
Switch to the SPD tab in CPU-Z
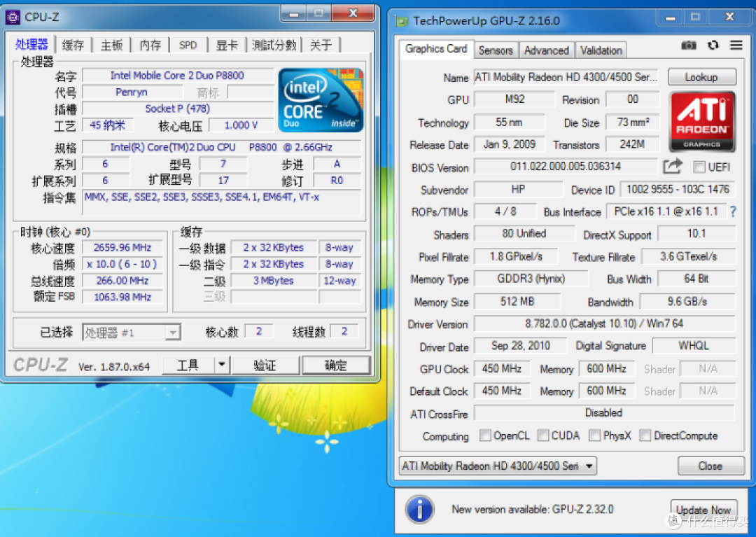(x=188, y=46)
